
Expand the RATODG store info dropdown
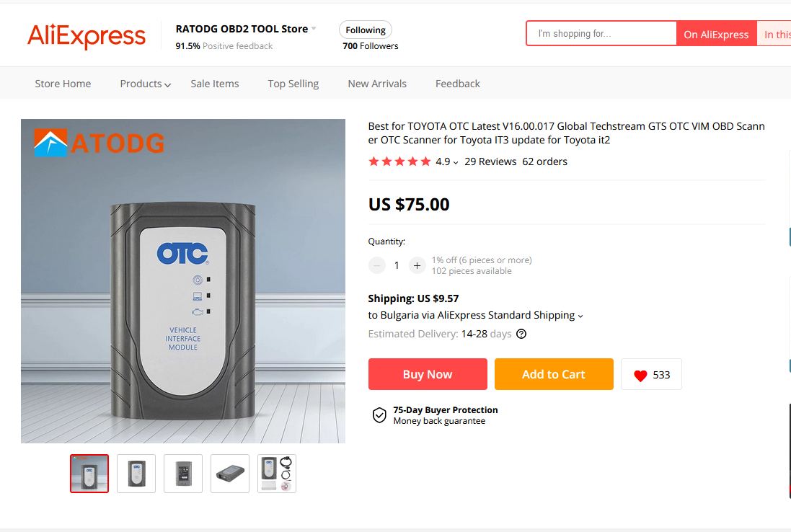click(314, 29)
